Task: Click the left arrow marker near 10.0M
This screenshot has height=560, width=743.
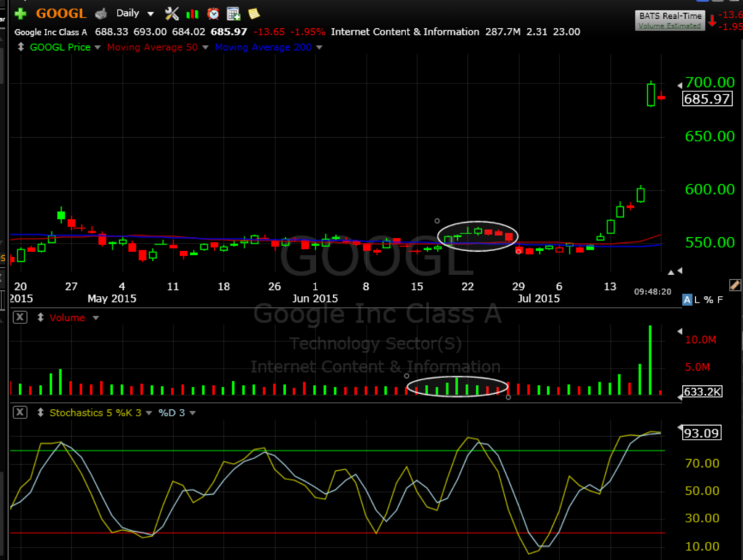Action: click(x=680, y=332)
